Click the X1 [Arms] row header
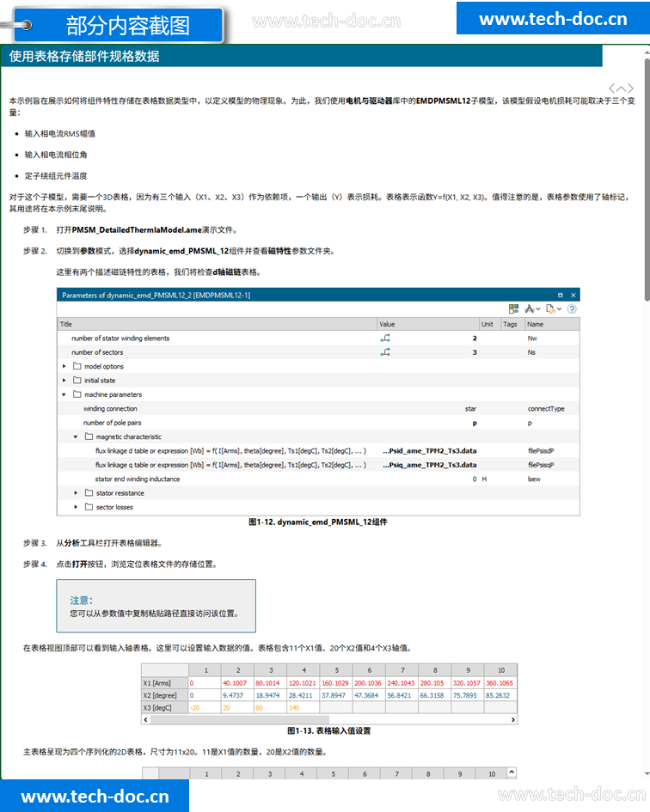The height and width of the screenshot is (812, 650). click(165, 683)
